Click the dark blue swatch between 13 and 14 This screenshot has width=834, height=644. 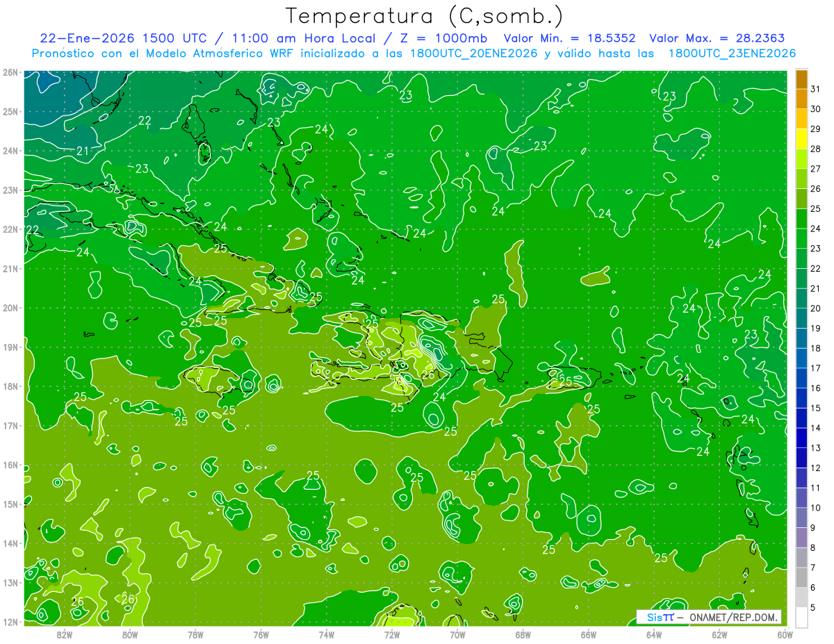801,438
